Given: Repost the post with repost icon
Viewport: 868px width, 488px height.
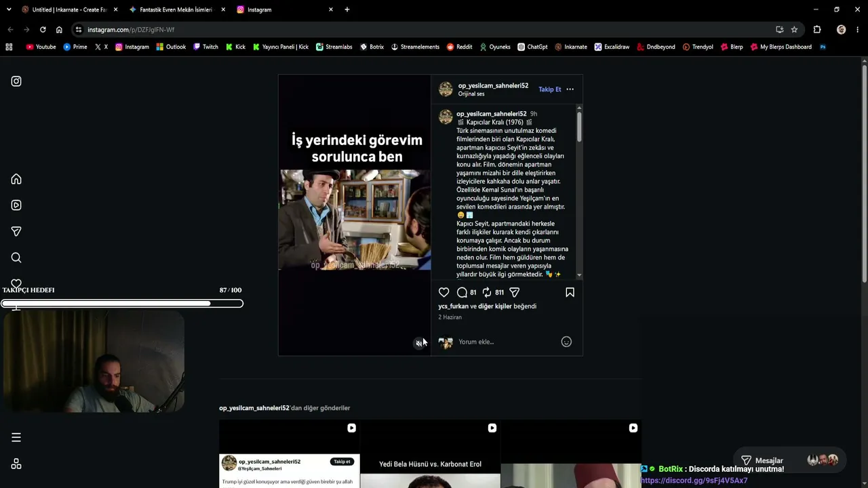Looking at the screenshot, I should 487,292.
